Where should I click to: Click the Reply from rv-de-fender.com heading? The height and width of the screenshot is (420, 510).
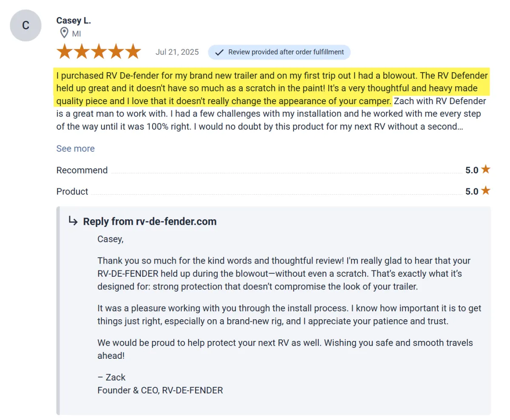pos(150,221)
